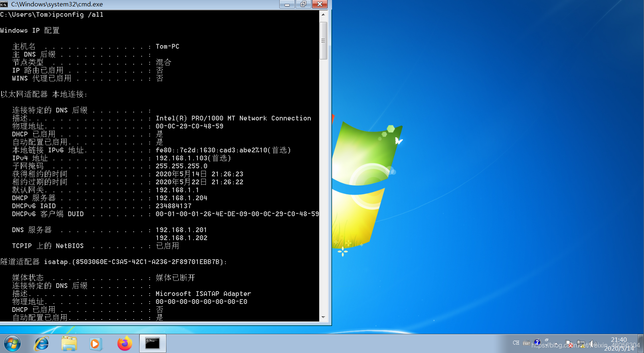The image size is (644, 353).
Task: Click the 'ipconfig /all' command text
Action: (x=78, y=15)
